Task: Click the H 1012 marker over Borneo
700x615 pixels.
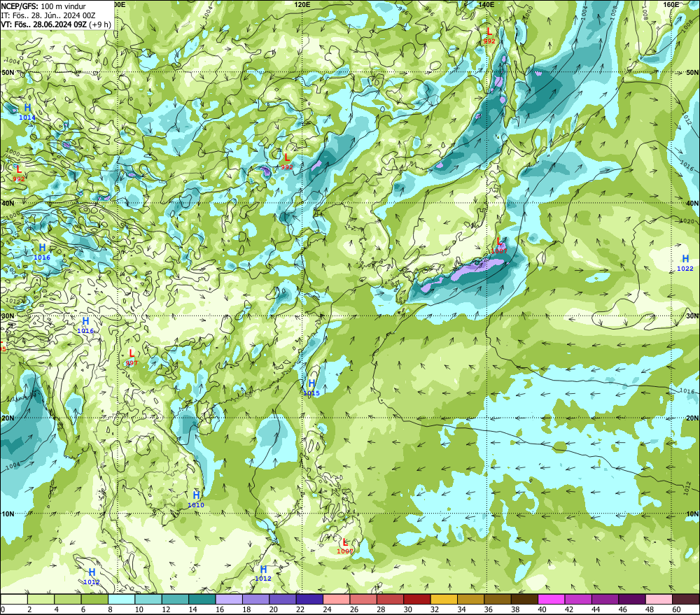Action: coord(263,574)
